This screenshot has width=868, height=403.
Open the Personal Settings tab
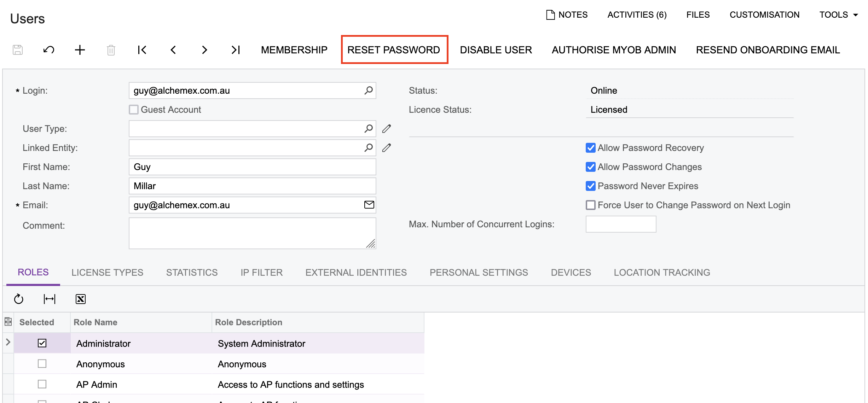pos(479,272)
